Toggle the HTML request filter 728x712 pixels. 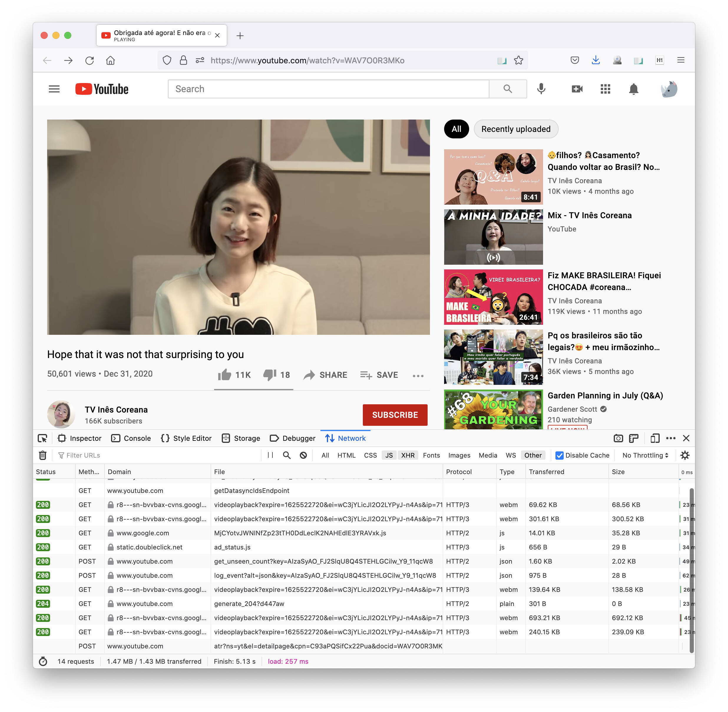pos(346,455)
